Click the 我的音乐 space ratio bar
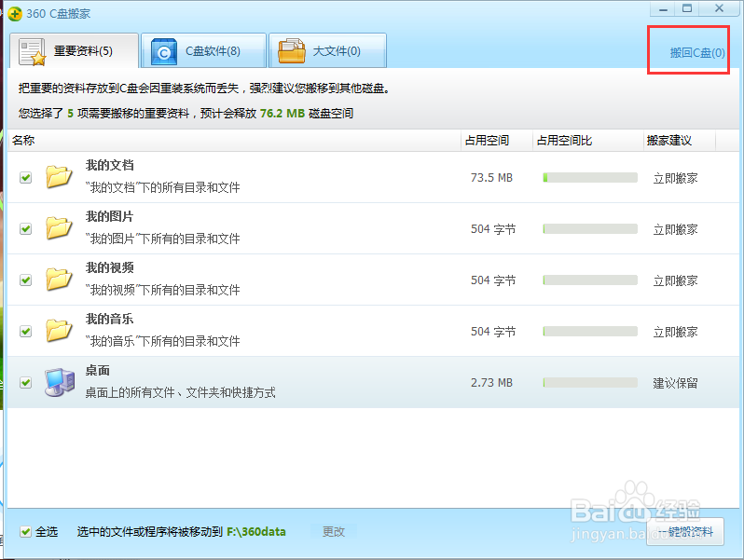The image size is (744, 560). pos(590,332)
